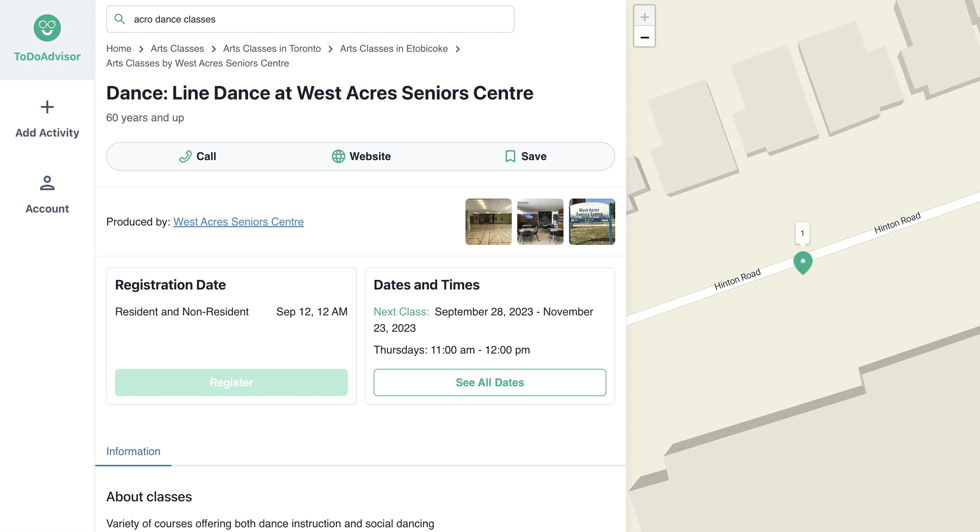Click the green map location pin

point(803,263)
